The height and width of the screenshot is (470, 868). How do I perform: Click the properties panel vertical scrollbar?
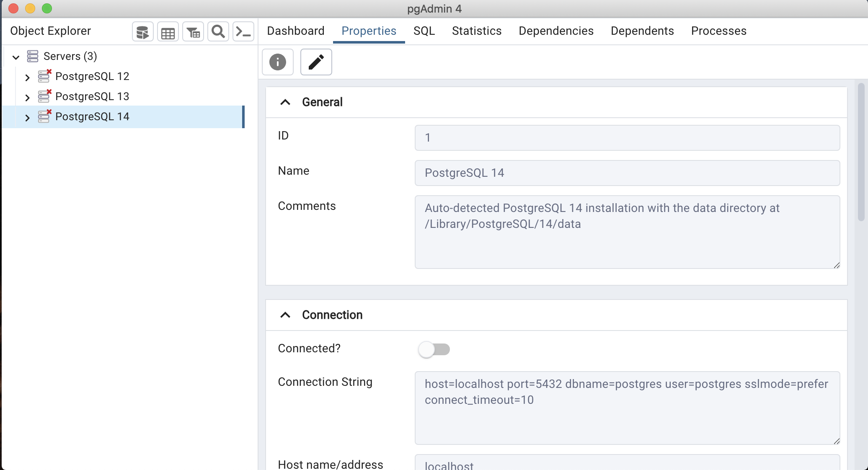pos(861,152)
